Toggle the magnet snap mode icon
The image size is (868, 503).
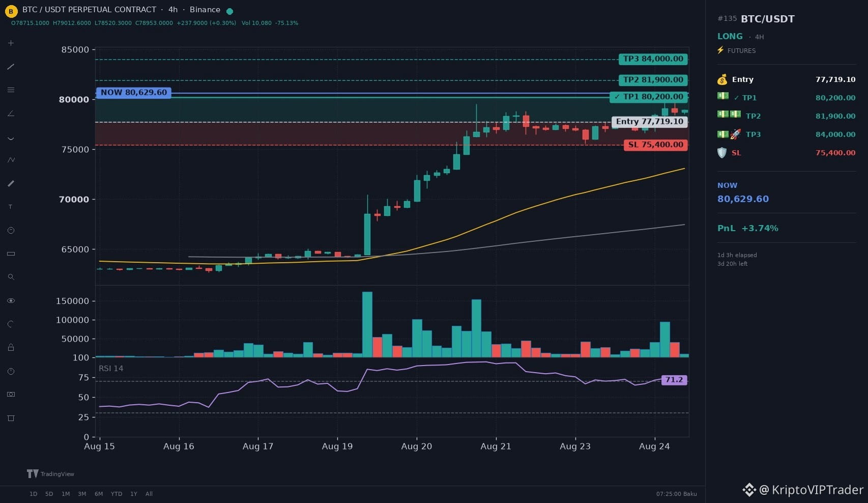[11, 324]
